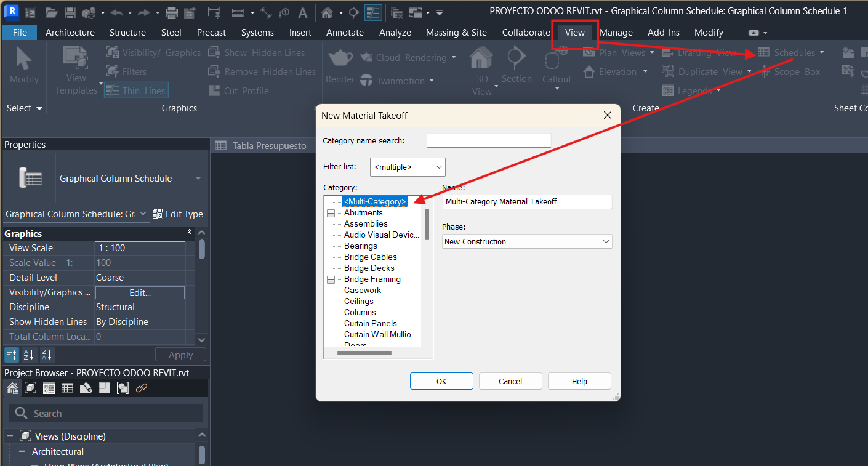
Task: Type in the Category name search field
Action: 488,140
